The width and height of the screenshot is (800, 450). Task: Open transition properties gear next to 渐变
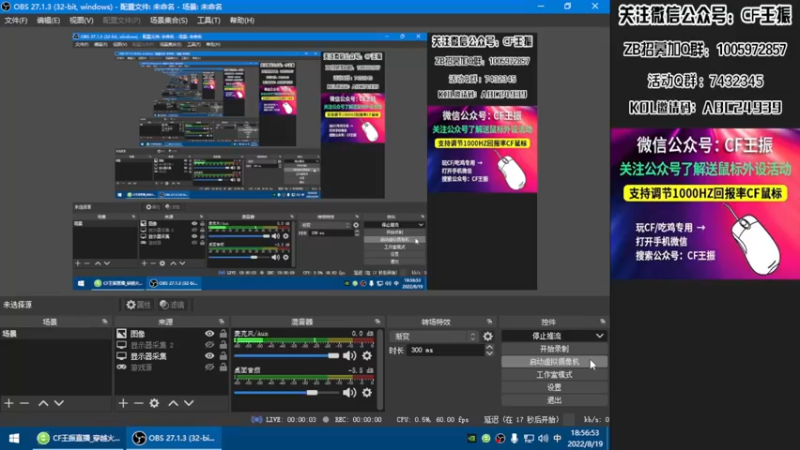pos(488,336)
